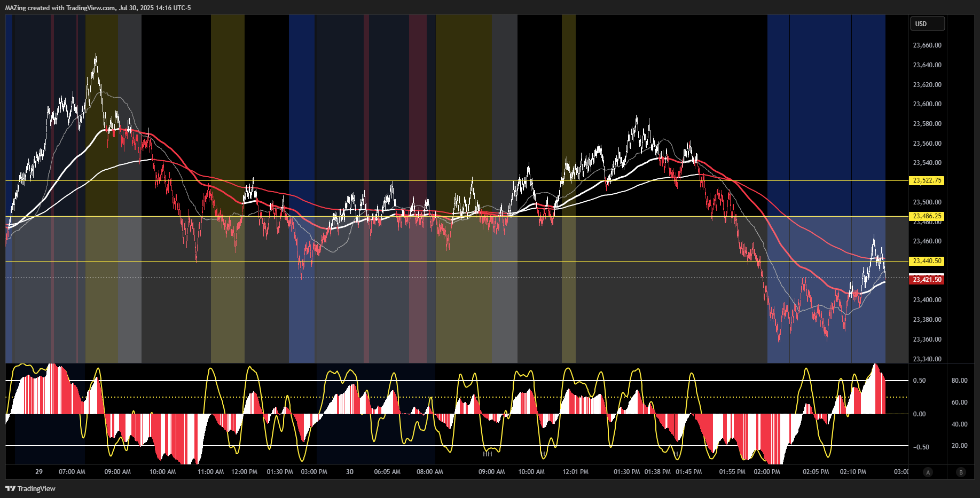This screenshot has height=498, width=980.
Task: Click the 23,660.00 value on the price axis
Action: (x=927, y=45)
